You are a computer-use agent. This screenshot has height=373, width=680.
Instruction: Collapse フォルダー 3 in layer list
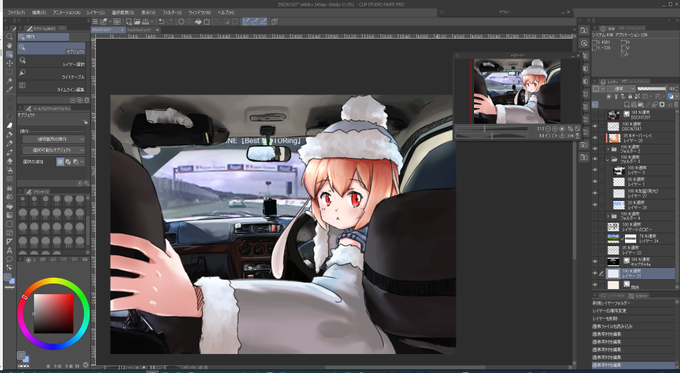point(608,160)
